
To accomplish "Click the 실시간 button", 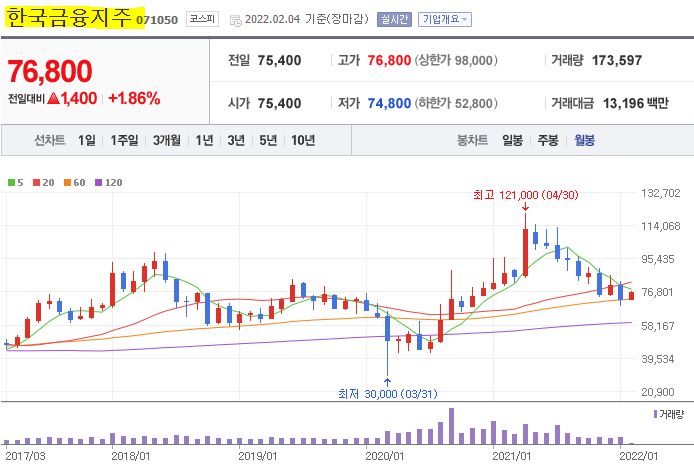I will click(394, 19).
